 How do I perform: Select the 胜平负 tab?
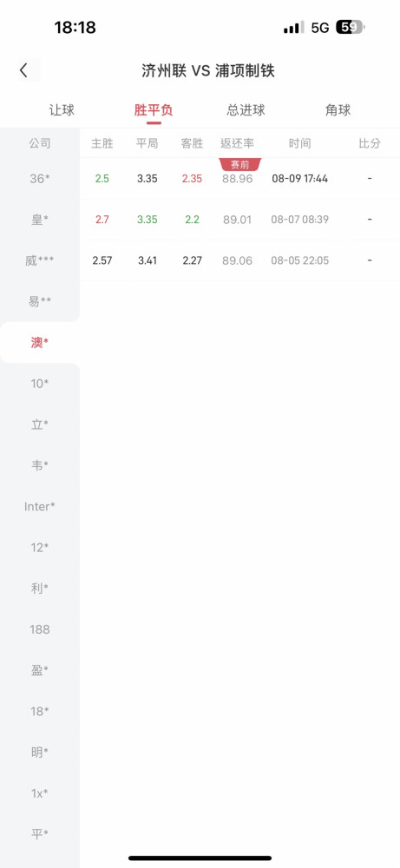click(154, 110)
